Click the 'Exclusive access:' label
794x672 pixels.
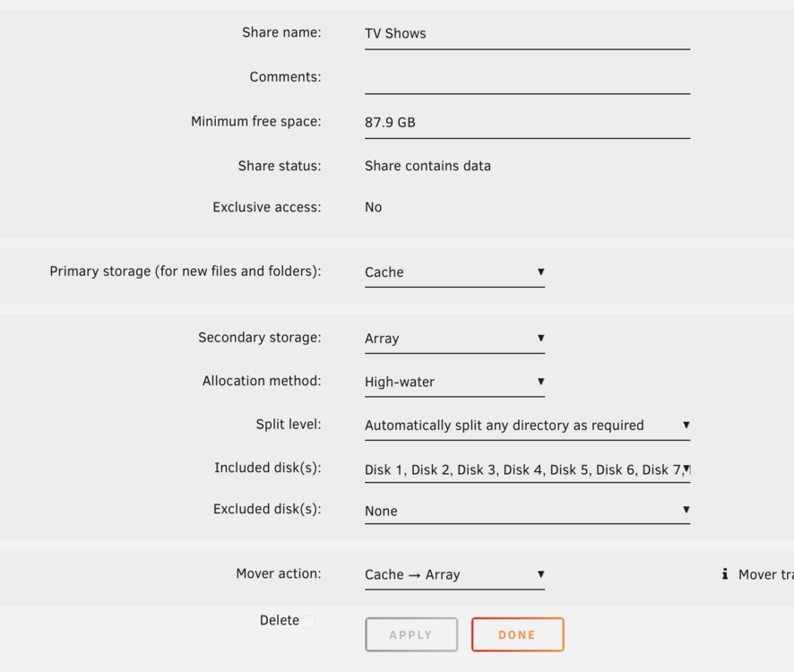coord(267,208)
